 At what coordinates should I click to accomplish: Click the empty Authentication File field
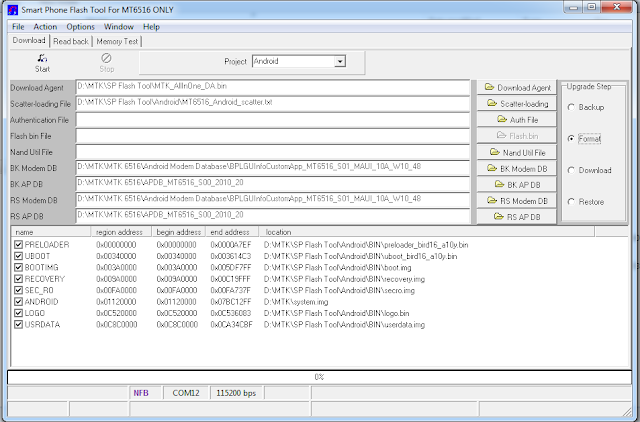(273, 120)
